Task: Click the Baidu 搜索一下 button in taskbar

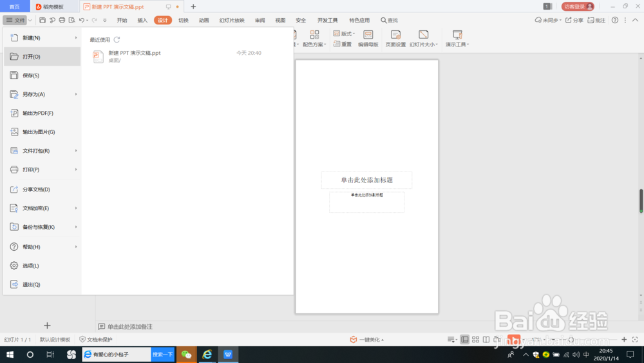Action: click(163, 355)
